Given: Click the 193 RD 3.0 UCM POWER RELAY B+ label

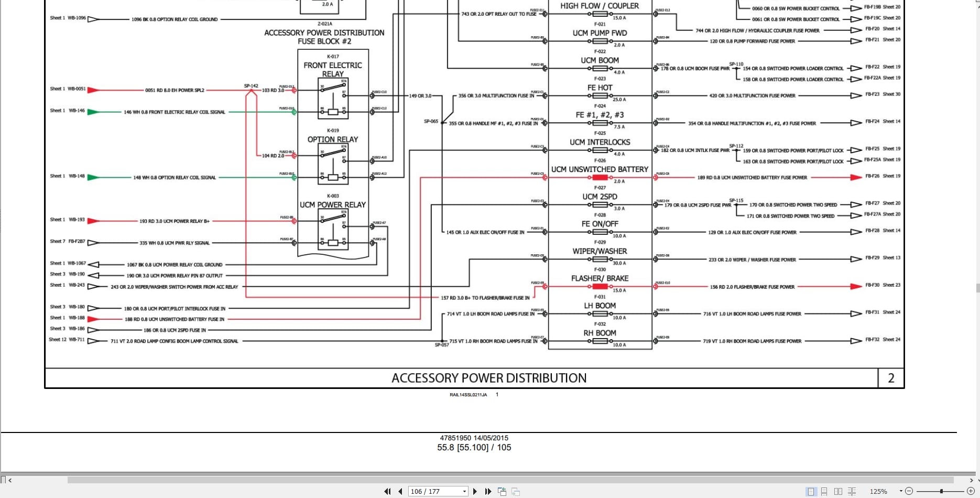Looking at the screenshot, I should pos(175,221).
